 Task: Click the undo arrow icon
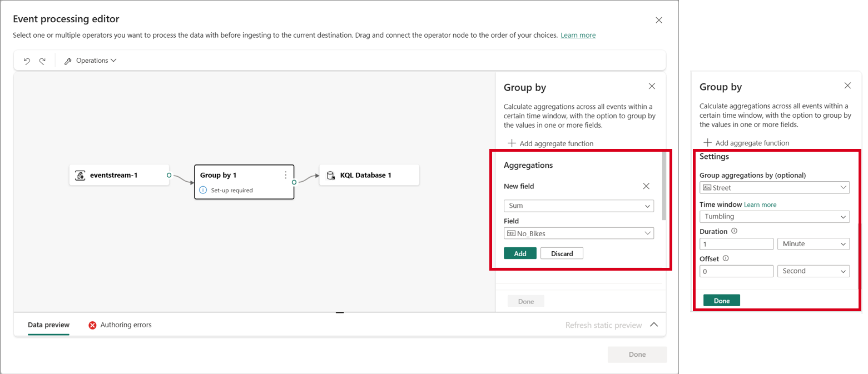coord(27,61)
